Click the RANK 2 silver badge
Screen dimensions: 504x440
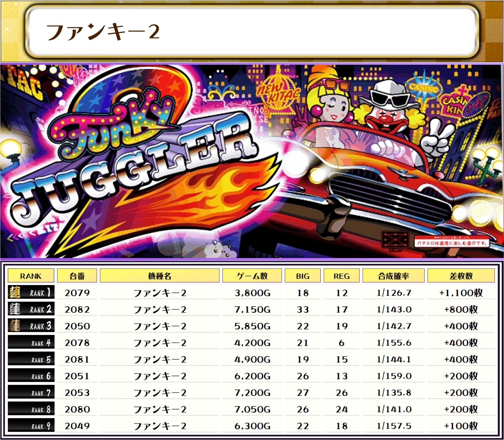31,309
